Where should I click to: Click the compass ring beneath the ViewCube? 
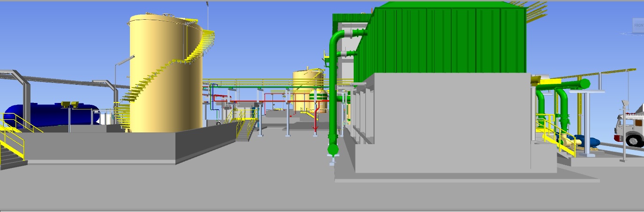[631, 34]
